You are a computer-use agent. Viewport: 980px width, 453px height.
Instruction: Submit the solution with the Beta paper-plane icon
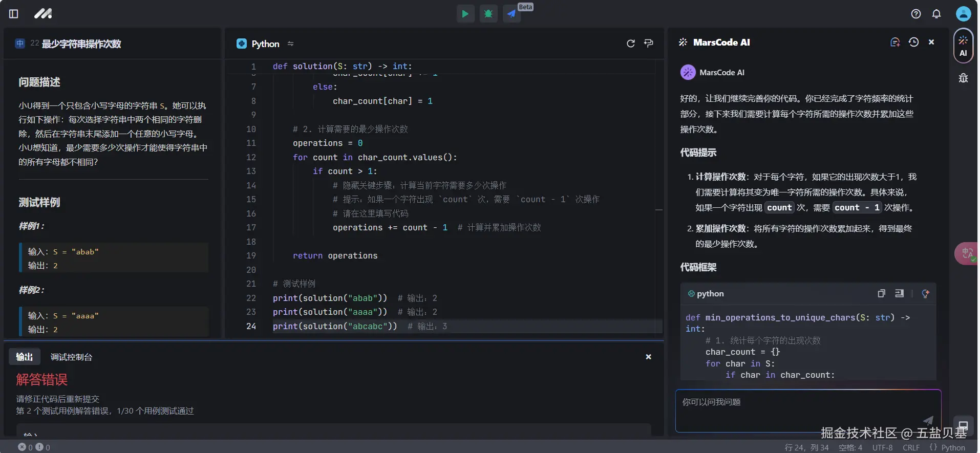point(512,14)
